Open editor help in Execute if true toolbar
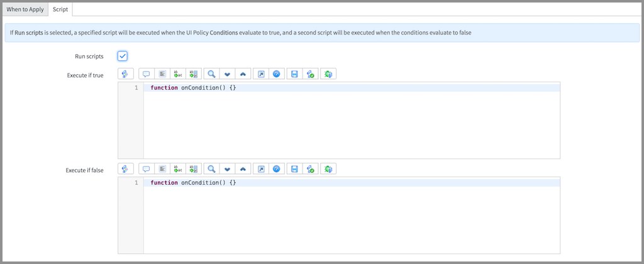This screenshot has height=264, width=644. tap(277, 74)
